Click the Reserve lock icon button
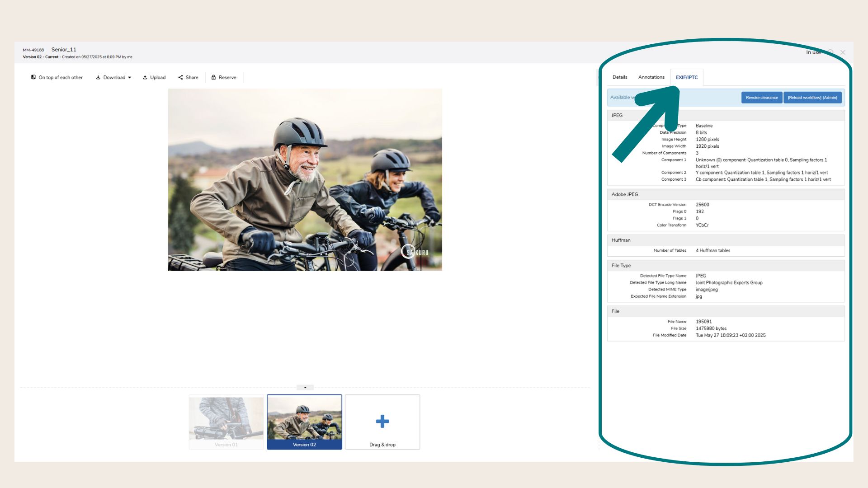 (213, 77)
